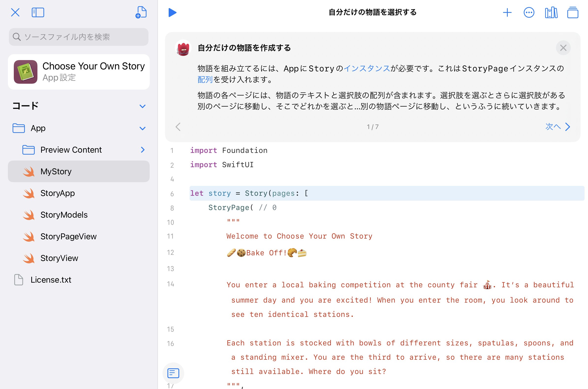Toggle the guide panel icon at bottom
Viewport: 588px width, 389px height.
[173, 373]
